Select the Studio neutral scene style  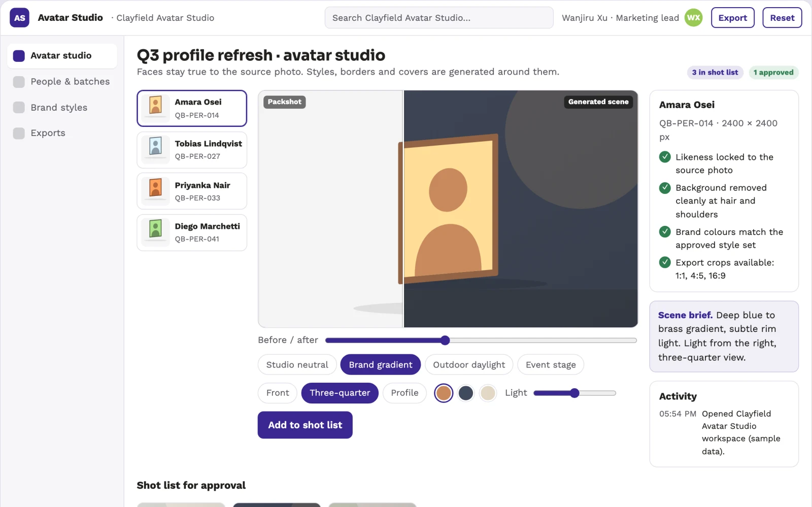[297, 365]
